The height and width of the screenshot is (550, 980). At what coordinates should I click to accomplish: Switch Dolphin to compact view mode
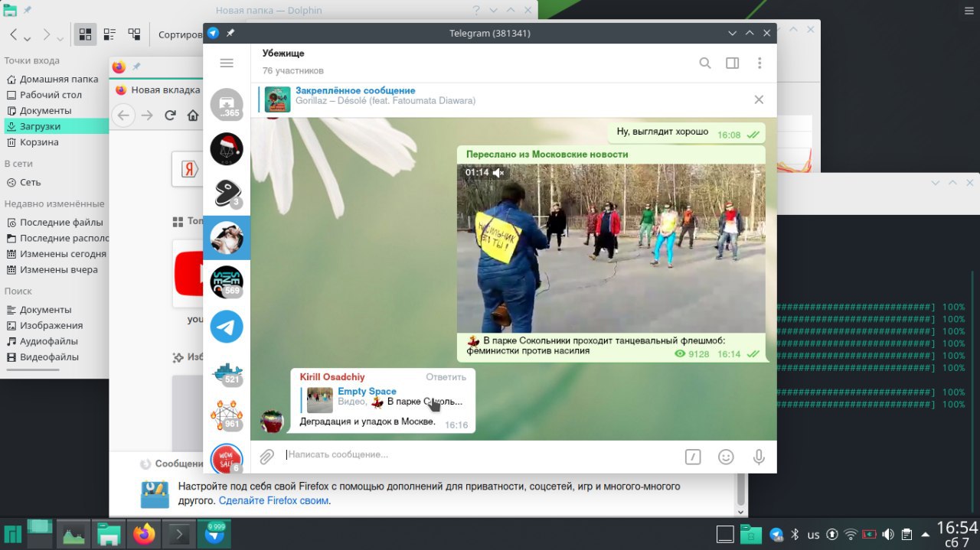pyautogui.click(x=109, y=34)
